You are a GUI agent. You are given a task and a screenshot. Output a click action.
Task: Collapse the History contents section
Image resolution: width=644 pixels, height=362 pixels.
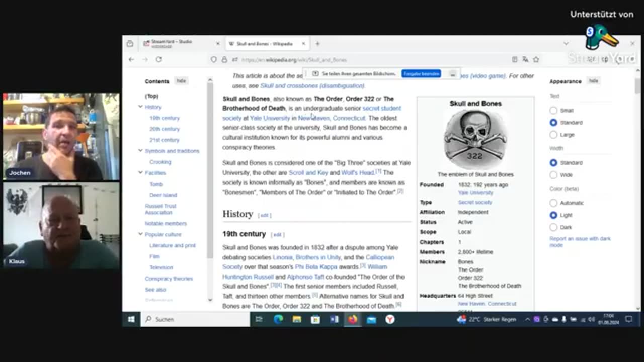coord(140,107)
